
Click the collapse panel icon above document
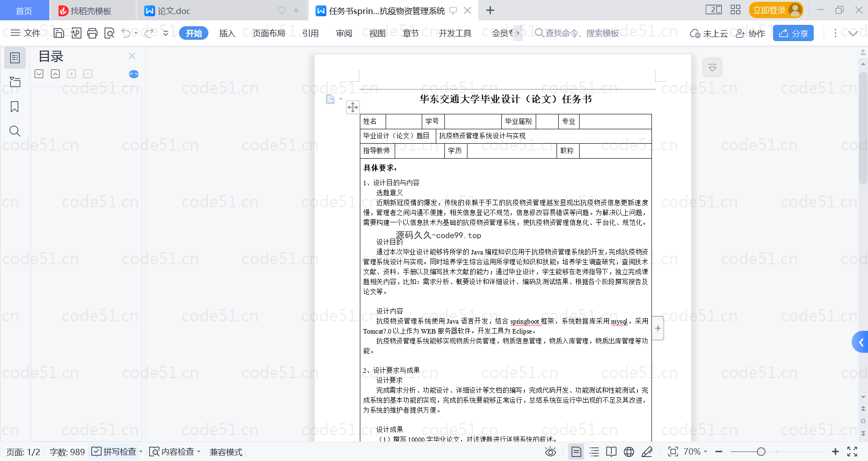coord(712,68)
